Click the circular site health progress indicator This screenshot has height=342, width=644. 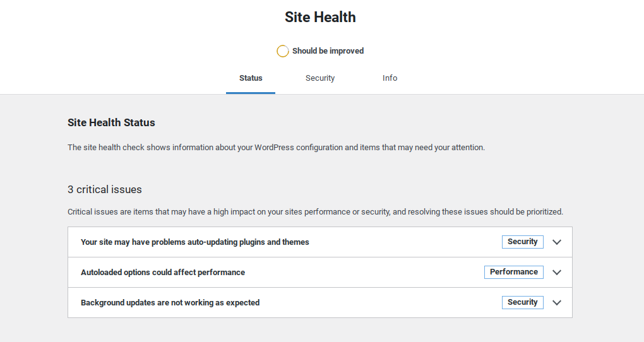pos(283,51)
